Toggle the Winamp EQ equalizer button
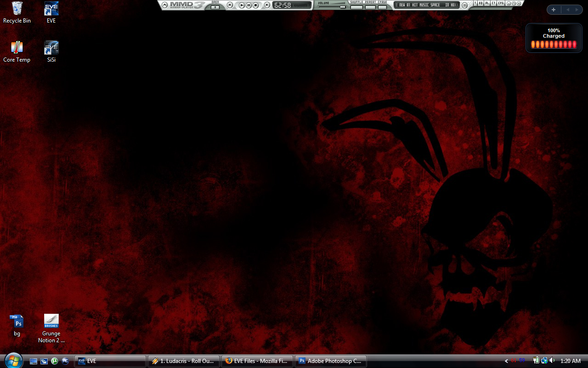Screen dimensions: 588x368 (x=481, y=4)
